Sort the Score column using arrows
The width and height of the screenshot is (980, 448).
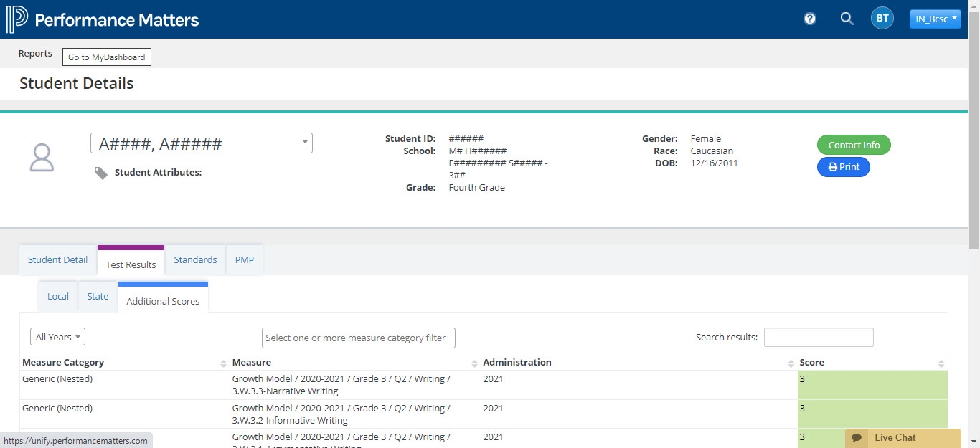[x=941, y=363]
